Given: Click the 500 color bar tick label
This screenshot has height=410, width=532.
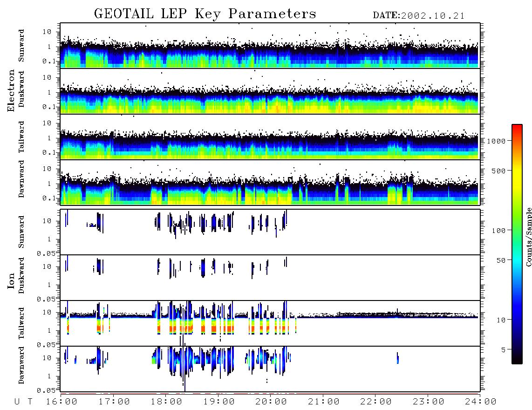Looking at the screenshot, I should [x=498, y=171].
